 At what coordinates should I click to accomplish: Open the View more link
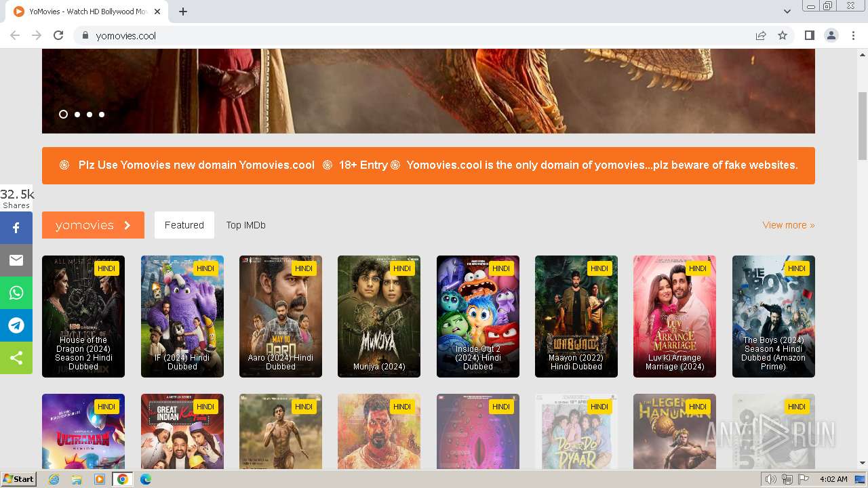click(x=789, y=225)
